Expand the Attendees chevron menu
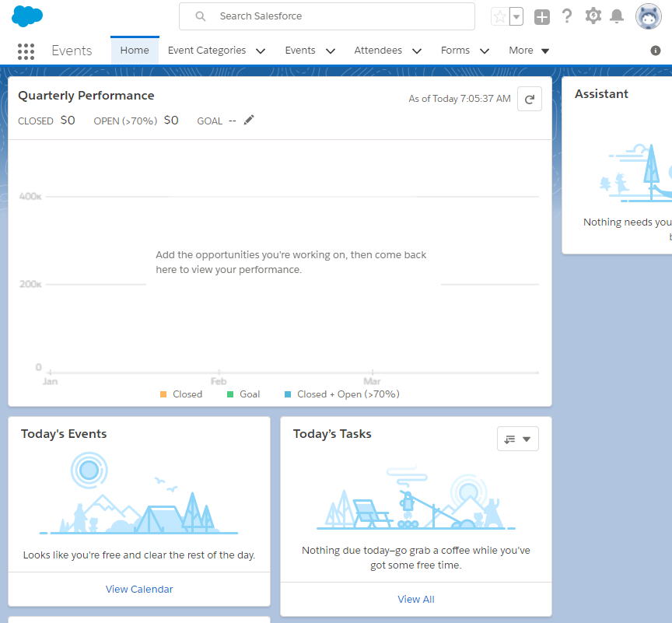Image resolution: width=672 pixels, height=623 pixels. tap(417, 51)
